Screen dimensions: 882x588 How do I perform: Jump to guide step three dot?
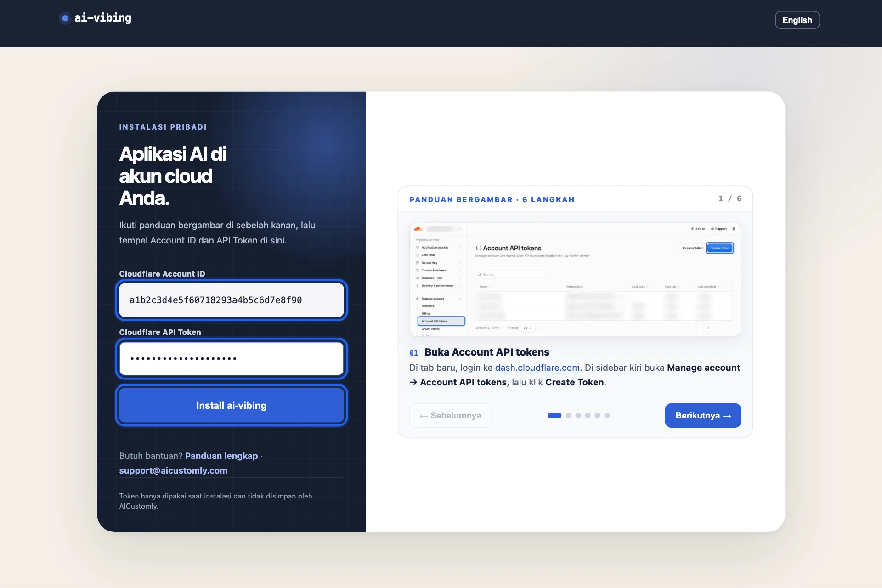pos(578,415)
